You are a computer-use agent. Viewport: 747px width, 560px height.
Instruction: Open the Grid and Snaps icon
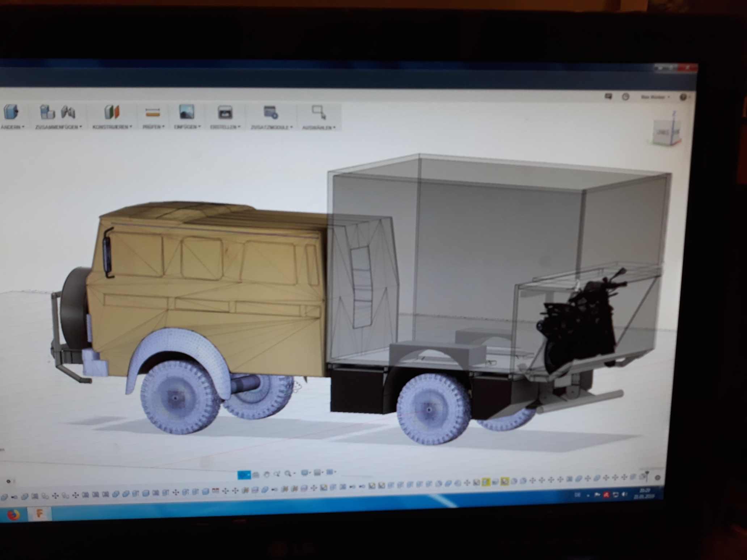click(x=318, y=472)
